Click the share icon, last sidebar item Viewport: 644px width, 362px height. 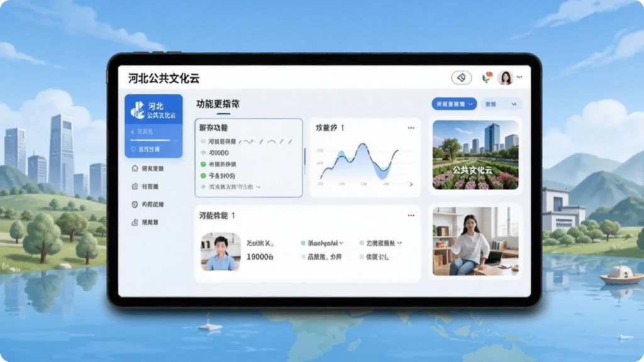135,222
